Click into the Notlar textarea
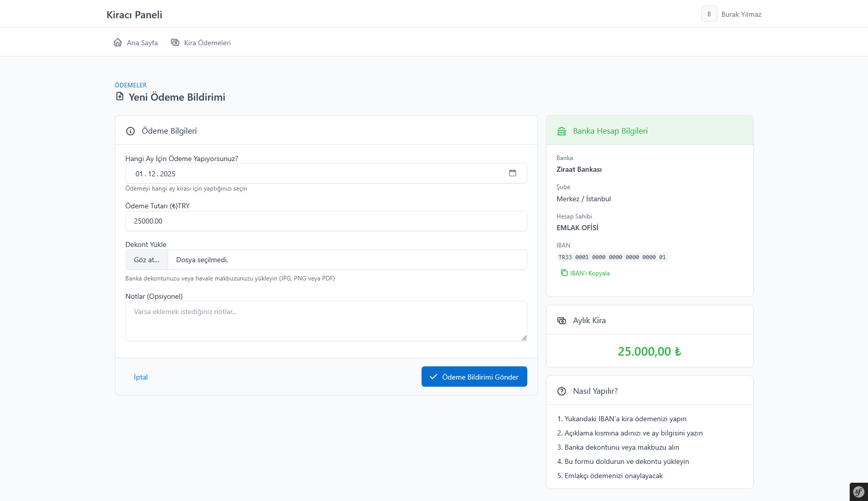Viewport: 868px width, 501px height. click(x=326, y=321)
